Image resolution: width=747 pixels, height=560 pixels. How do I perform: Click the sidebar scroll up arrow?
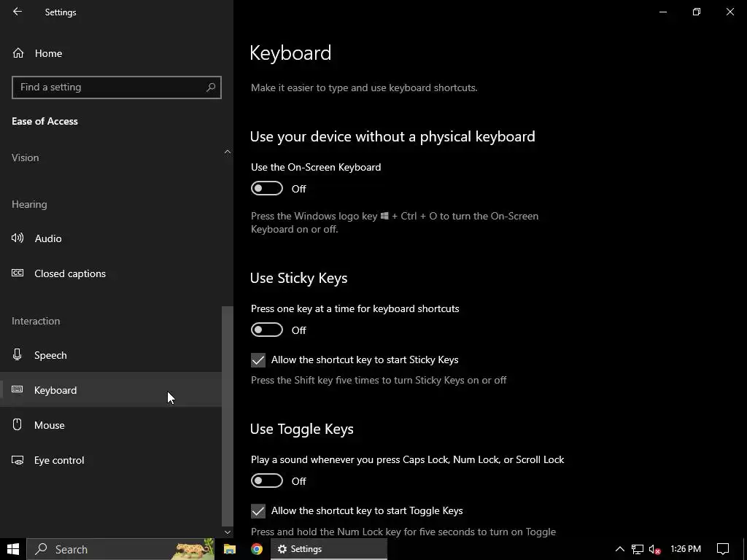pyautogui.click(x=228, y=152)
